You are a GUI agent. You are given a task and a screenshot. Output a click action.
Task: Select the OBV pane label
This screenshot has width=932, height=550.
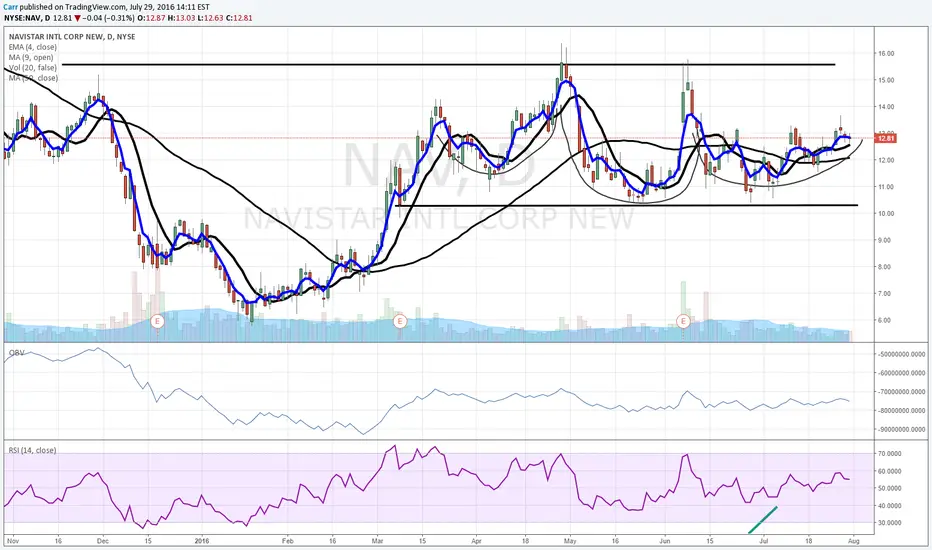(17, 353)
